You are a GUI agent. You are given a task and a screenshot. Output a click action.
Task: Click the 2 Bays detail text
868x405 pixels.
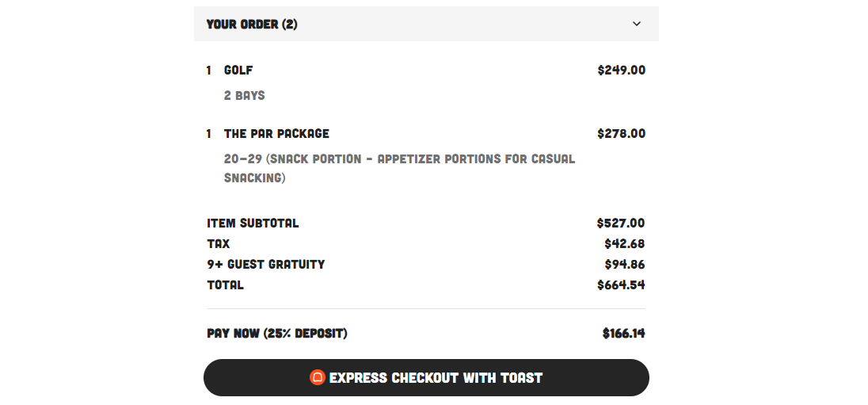point(244,95)
